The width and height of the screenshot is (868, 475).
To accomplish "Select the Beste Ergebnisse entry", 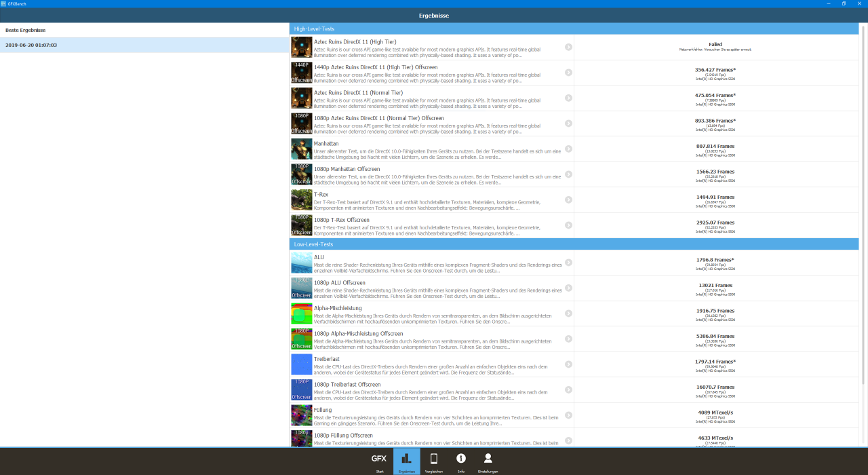I will tap(144, 31).
